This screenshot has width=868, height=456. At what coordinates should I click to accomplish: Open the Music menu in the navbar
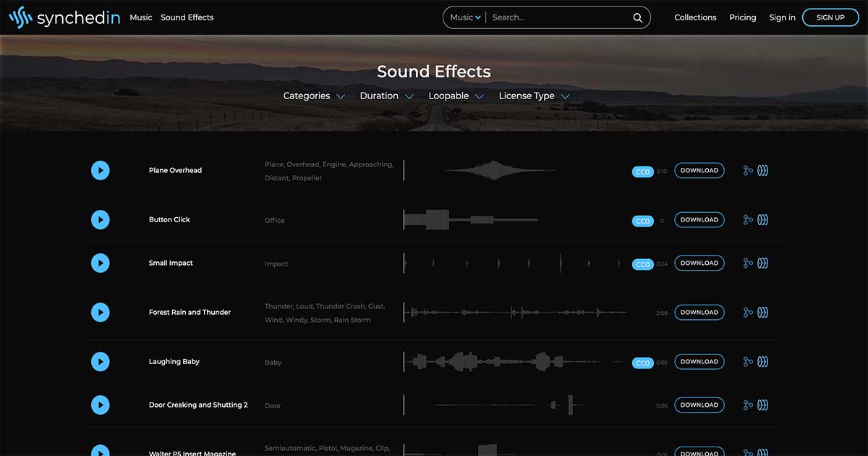[140, 17]
